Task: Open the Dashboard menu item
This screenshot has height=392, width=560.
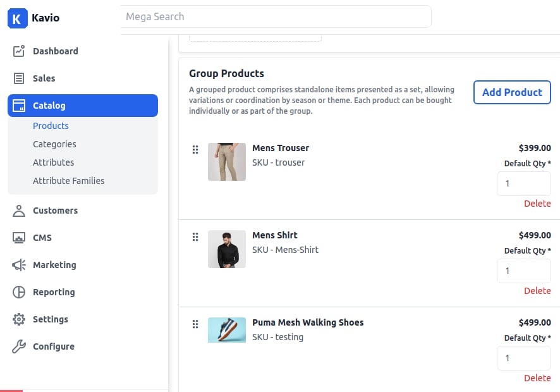Action: pyautogui.click(x=56, y=51)
